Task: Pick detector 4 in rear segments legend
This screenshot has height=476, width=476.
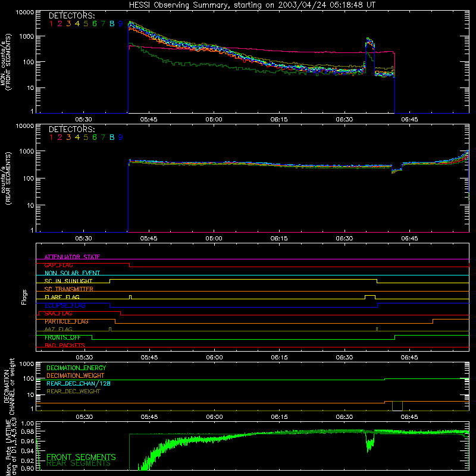Action: [x=77, y=137]
